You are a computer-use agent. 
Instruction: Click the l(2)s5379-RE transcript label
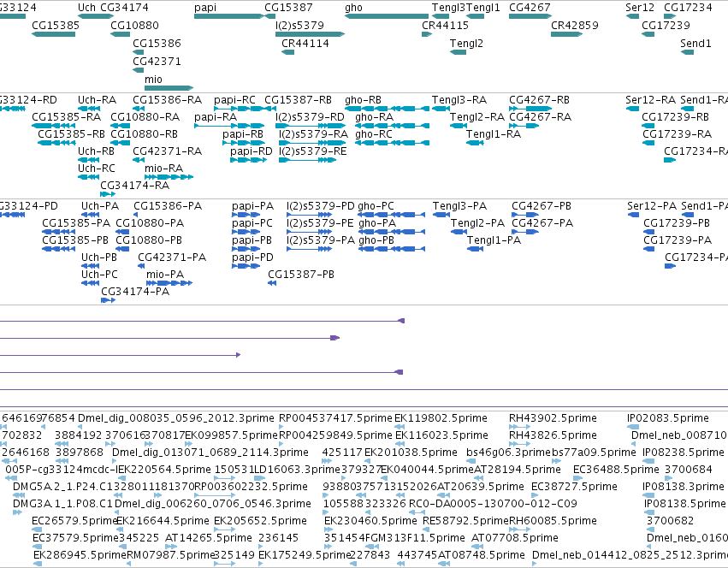312,151
